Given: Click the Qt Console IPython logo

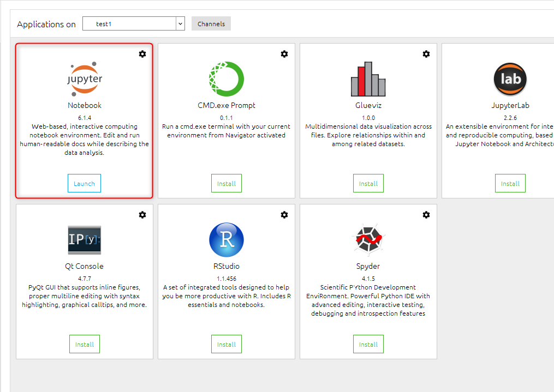Looking at the screenshot, I should point(85,240).
